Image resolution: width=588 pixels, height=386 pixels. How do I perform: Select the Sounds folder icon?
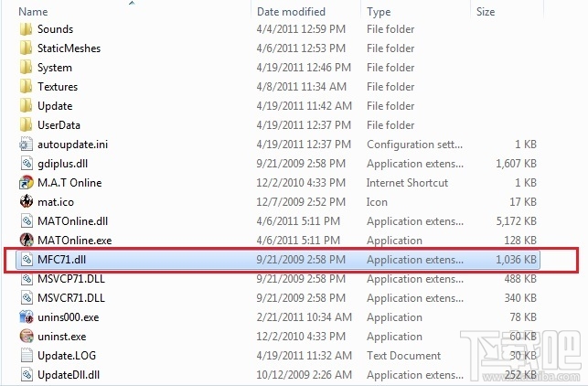click(26, 29)
